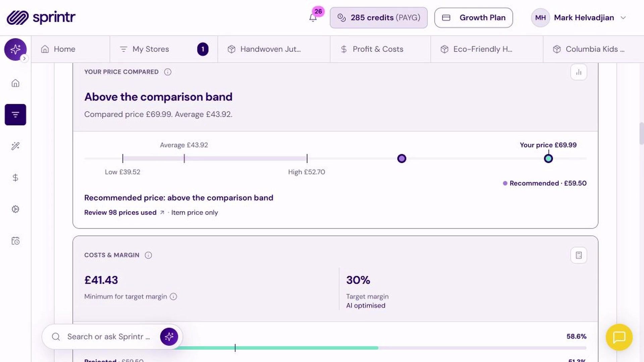Click the Above the comparison band heading
This screenshot has height=362, width=644.
pos(158,97)
